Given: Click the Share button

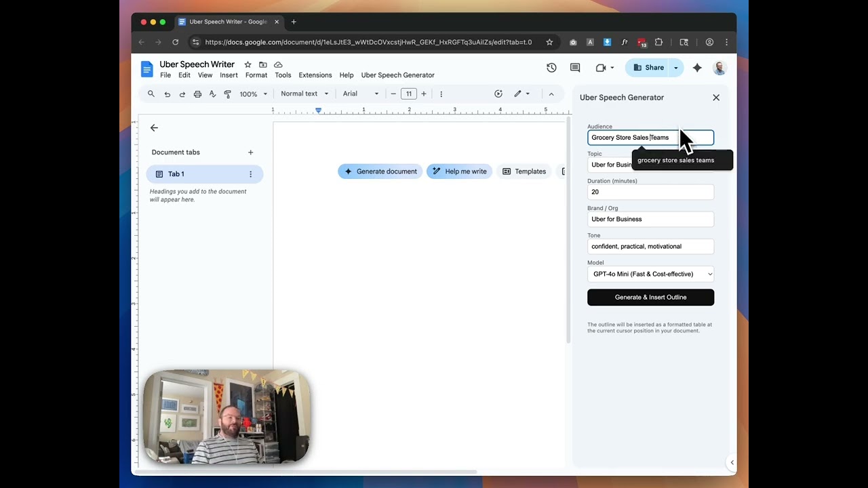Looking at the screenshot, I should tap(648, 68).
